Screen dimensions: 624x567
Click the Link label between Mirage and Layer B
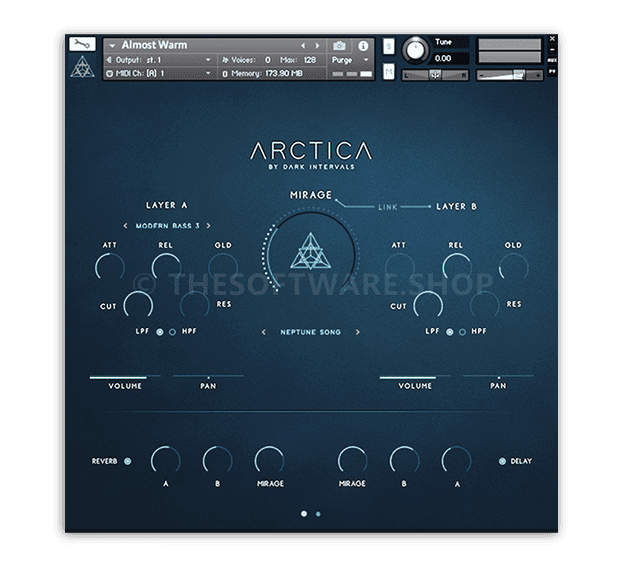[388, 207]
